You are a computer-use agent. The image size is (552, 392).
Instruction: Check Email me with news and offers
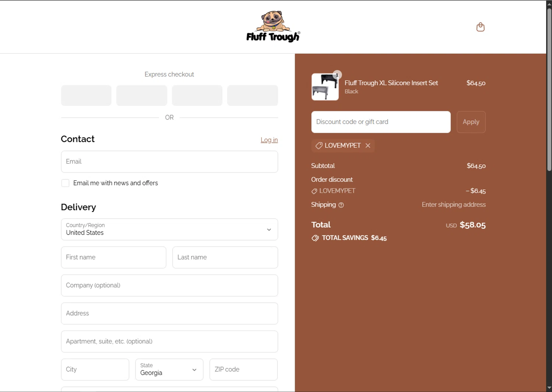click(66, 183)
